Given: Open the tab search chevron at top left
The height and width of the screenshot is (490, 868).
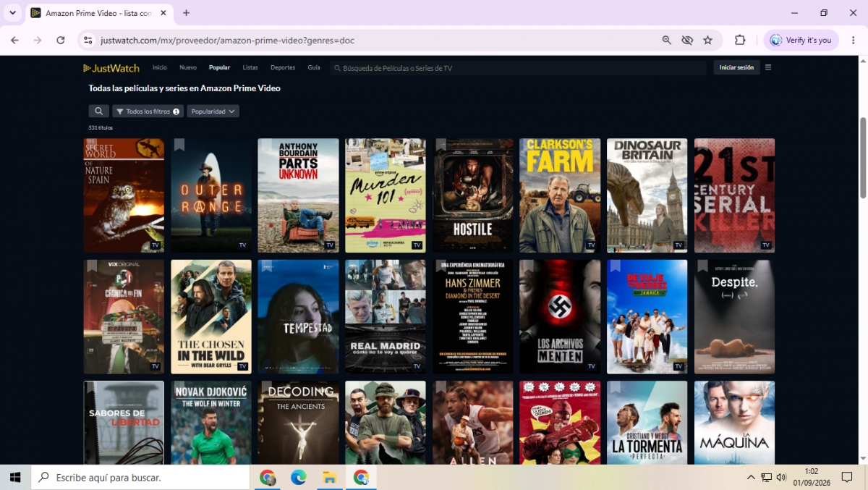Looking at the screenshot, I should click(x=12, y=13).
